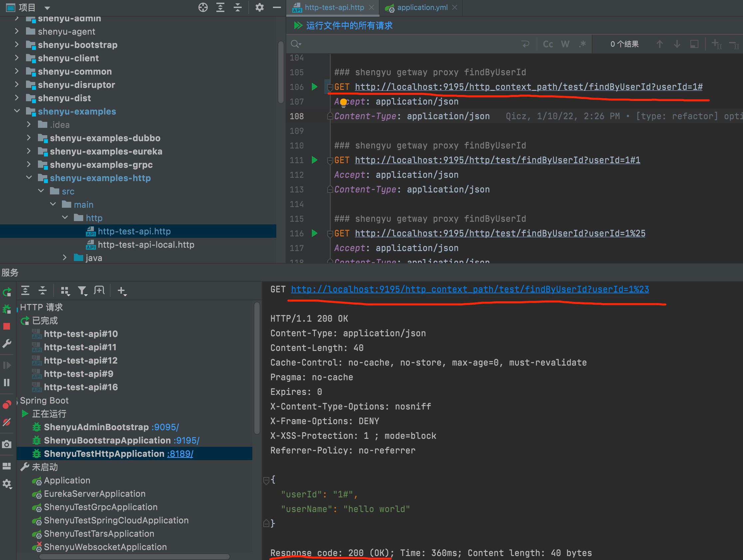Click the project tree vertical scrollbar
Screen dimensions: 743x560
(x=281, y=72)
